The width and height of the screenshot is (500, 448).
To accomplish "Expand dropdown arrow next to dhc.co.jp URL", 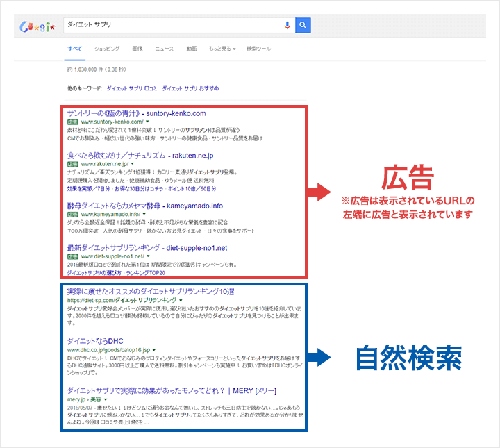I will pyautogui.click(x=154, y=350).
